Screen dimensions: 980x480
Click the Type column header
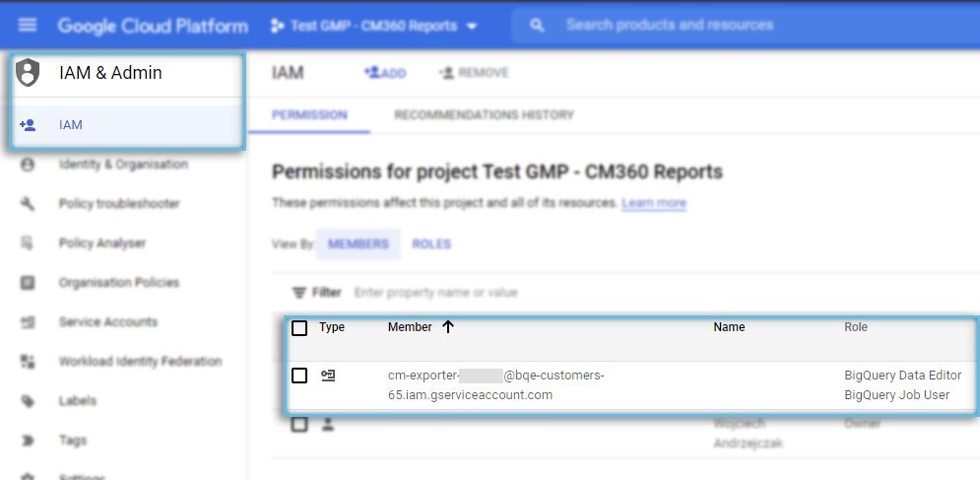(332, 326)
